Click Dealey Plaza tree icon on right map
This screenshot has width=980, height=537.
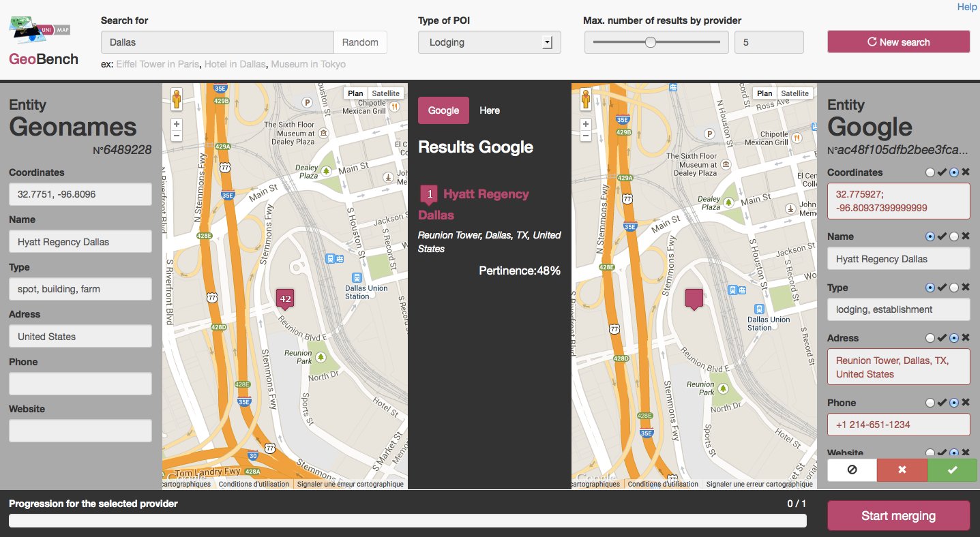[x=730, y=202]
